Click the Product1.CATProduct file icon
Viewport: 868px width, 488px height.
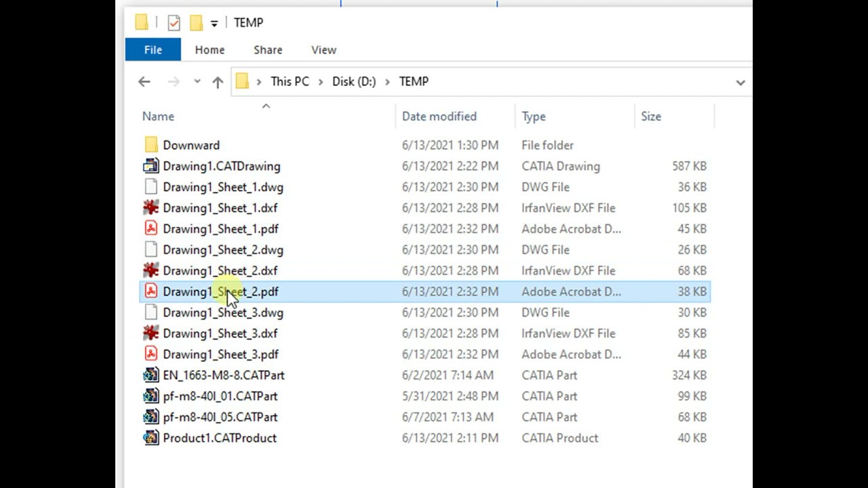151,438
